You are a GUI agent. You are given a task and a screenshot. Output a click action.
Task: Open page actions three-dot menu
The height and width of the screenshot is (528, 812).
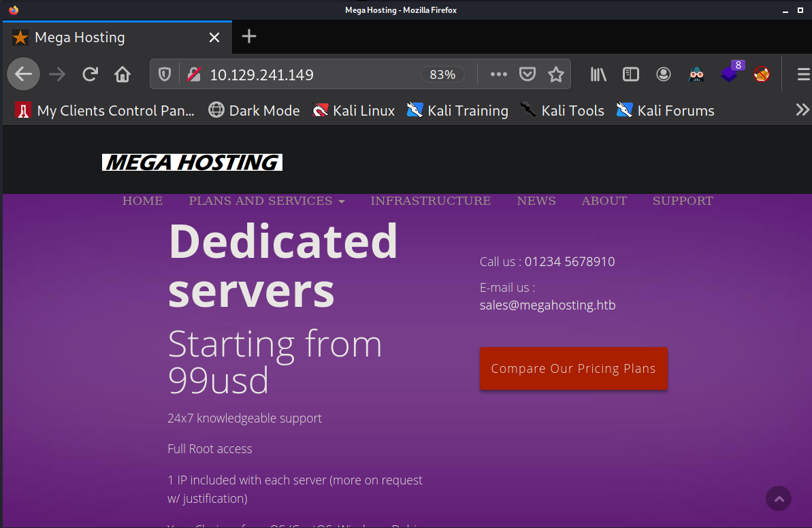pyautogui.click(x=499, y=75)
